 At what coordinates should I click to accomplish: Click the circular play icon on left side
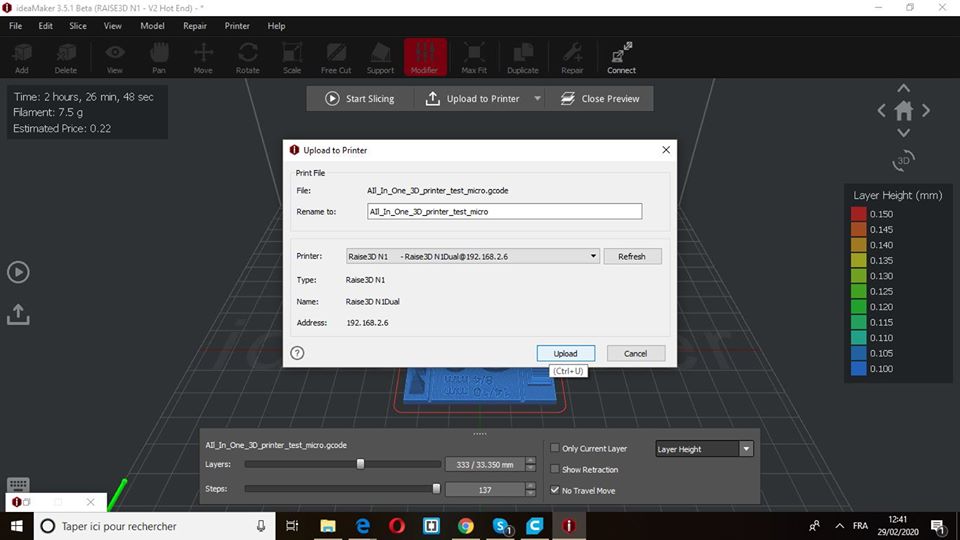coord(18,272)
